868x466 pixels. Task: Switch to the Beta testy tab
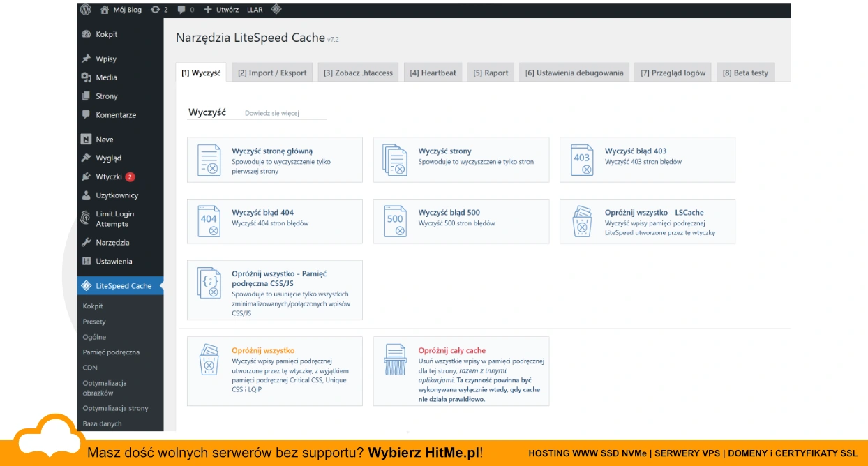[745, 73]
